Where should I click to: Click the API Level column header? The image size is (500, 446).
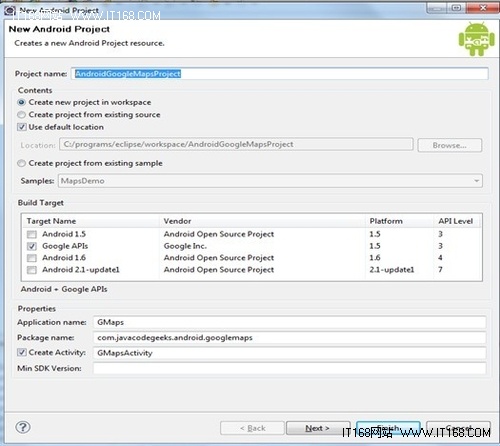pos(456,221)
